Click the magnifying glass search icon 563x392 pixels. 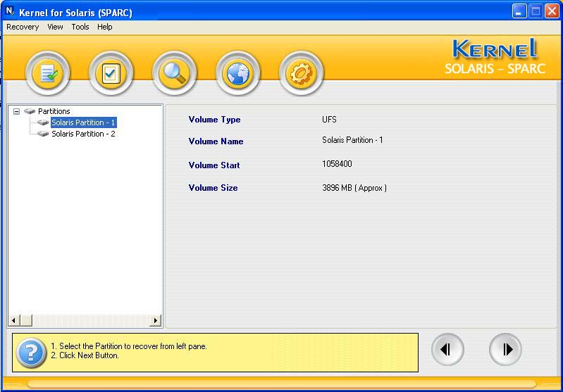(175, 73)
